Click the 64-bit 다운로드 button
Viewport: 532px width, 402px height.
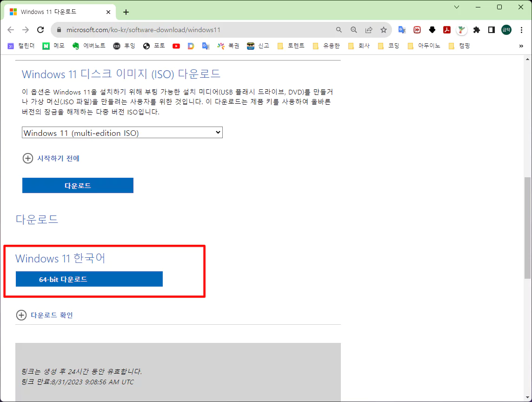(89, 279)
